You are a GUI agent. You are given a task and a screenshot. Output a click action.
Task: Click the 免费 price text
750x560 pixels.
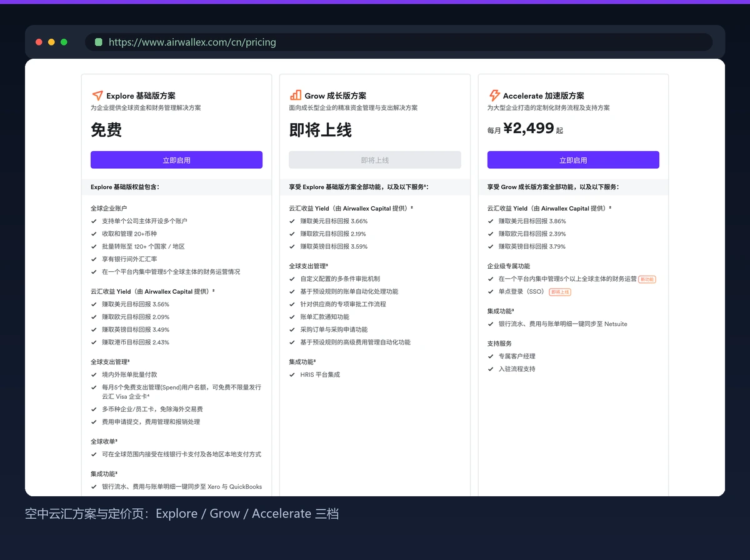(x=106, y=130)
